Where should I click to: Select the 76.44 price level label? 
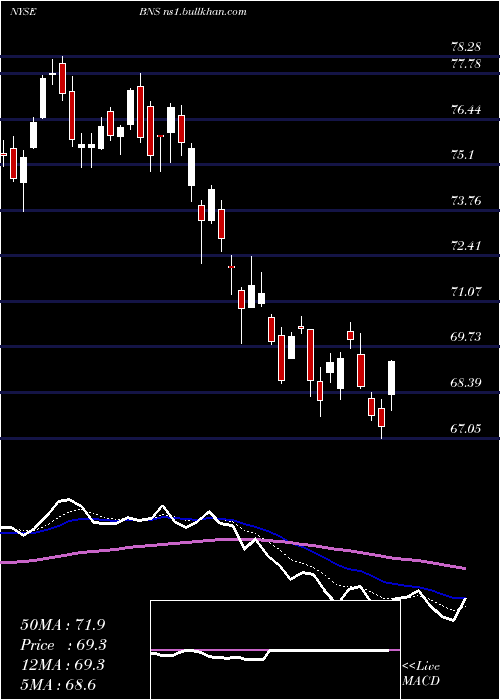(x=467, y=109)
